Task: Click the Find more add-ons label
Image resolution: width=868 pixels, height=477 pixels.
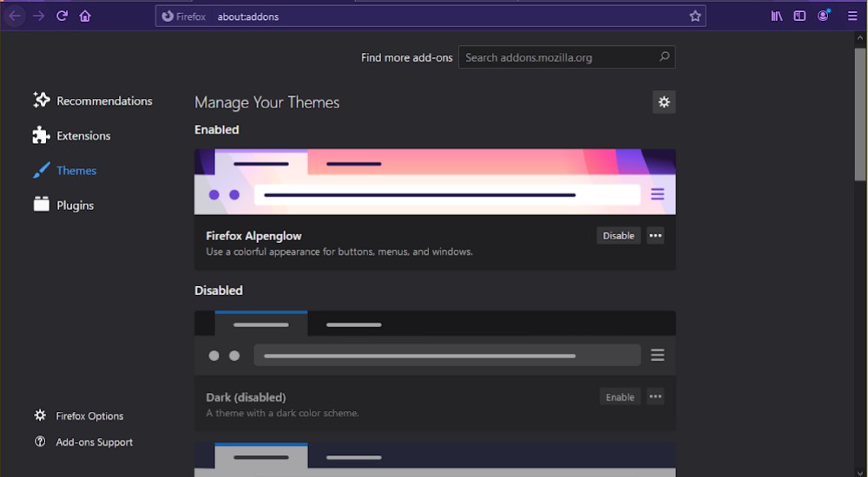Action: point(407,57)
